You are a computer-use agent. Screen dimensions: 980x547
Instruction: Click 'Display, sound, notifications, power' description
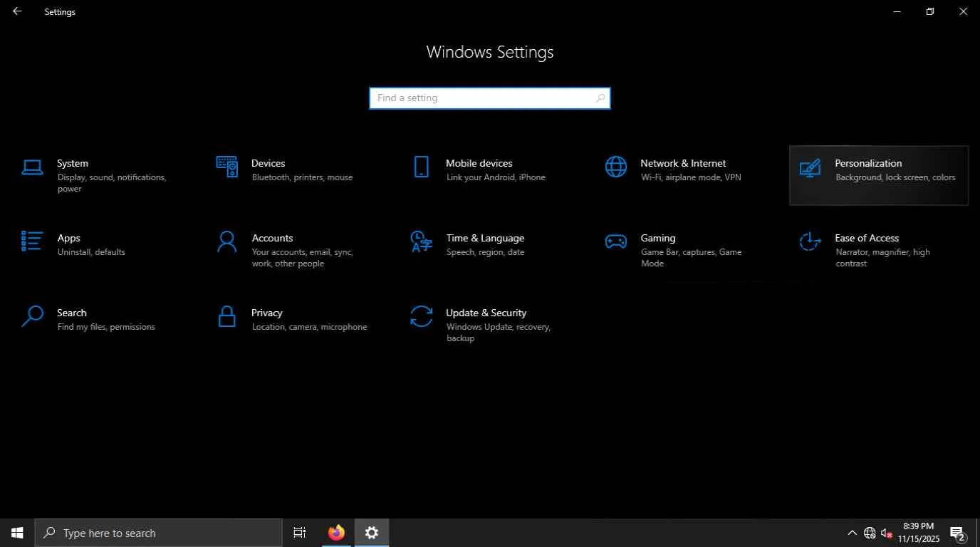pos(112,183)
